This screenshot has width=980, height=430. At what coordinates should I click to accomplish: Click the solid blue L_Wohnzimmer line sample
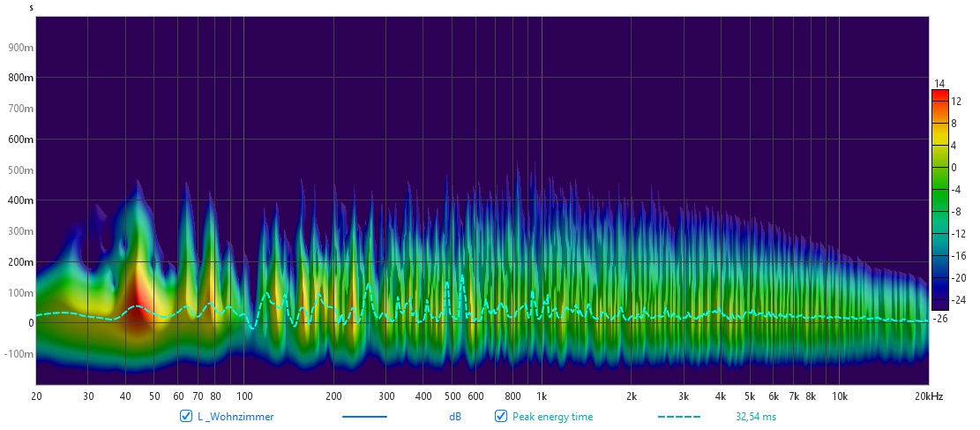pyautogui.click(x=363, y=417)
